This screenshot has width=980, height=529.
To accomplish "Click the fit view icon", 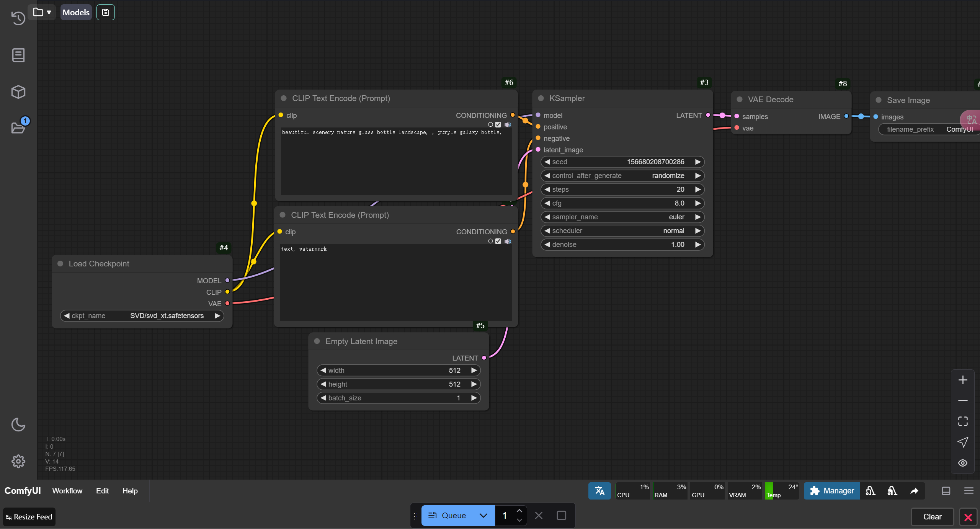I will point(963,421).
